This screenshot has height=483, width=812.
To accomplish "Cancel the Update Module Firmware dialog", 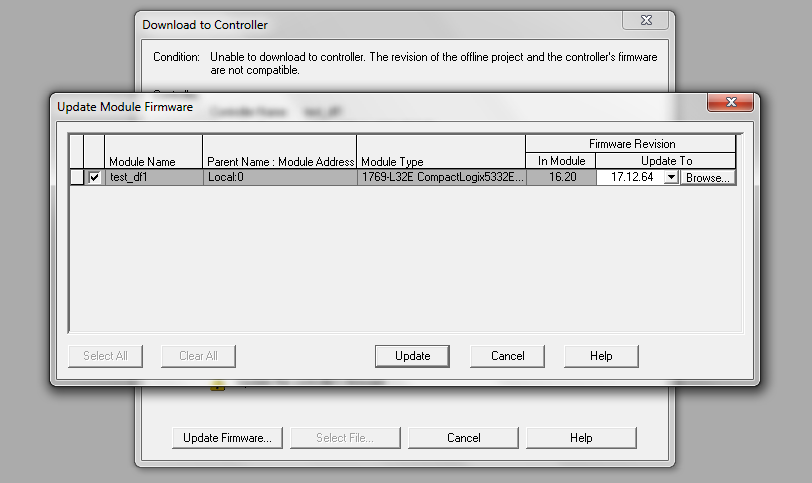I will pyautogui.click(x=508, y=356).
